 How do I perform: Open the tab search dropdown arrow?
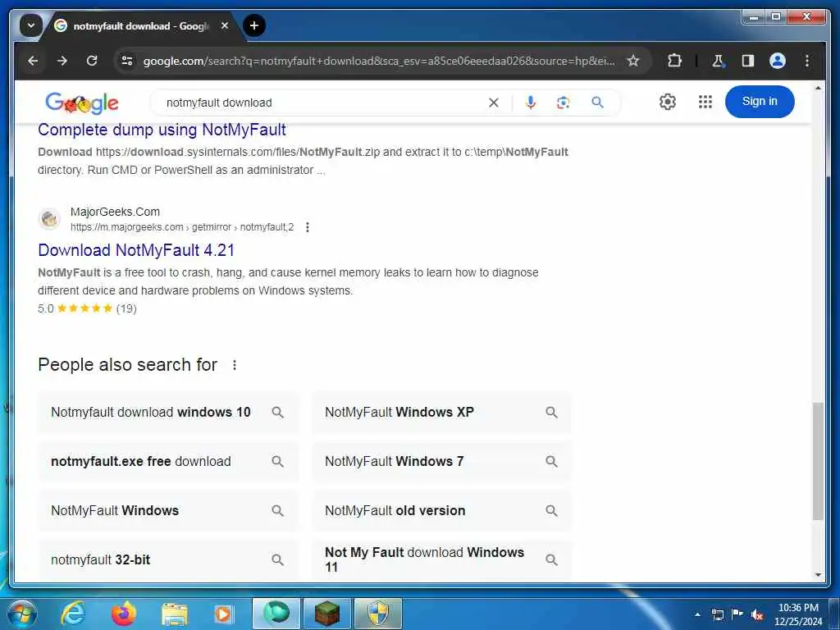(x=31, y=25)
